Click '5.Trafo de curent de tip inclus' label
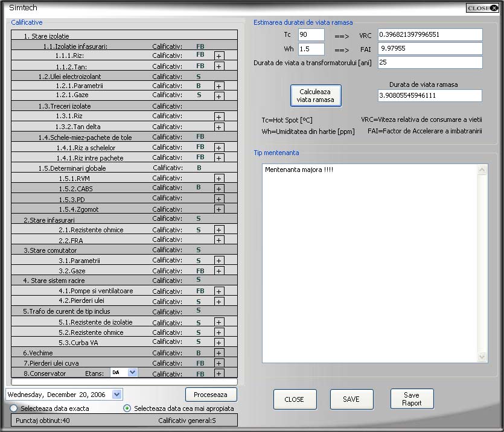This screenshot has height=432, width=504. (66, 311)
